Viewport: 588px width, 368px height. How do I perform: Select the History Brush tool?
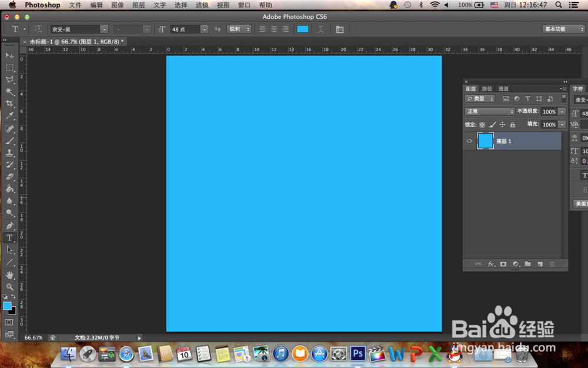[10, 165]
